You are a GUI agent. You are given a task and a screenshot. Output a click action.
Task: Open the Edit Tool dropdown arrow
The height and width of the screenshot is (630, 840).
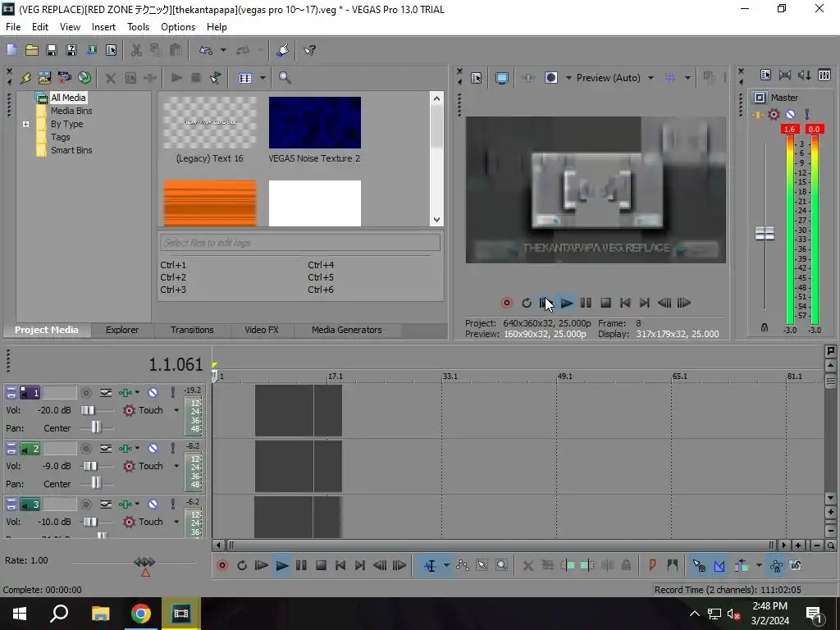[x=446, y=565]
